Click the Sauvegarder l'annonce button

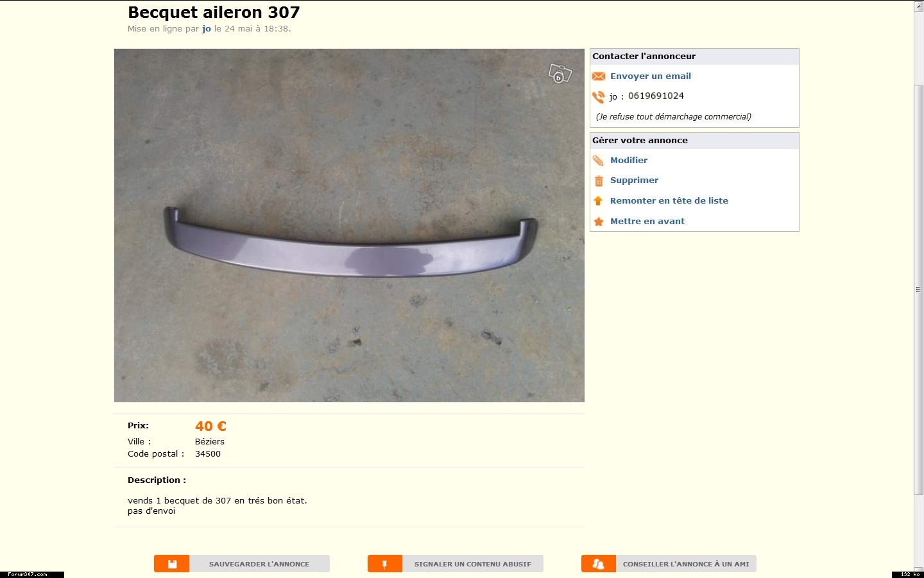[242, 564]
